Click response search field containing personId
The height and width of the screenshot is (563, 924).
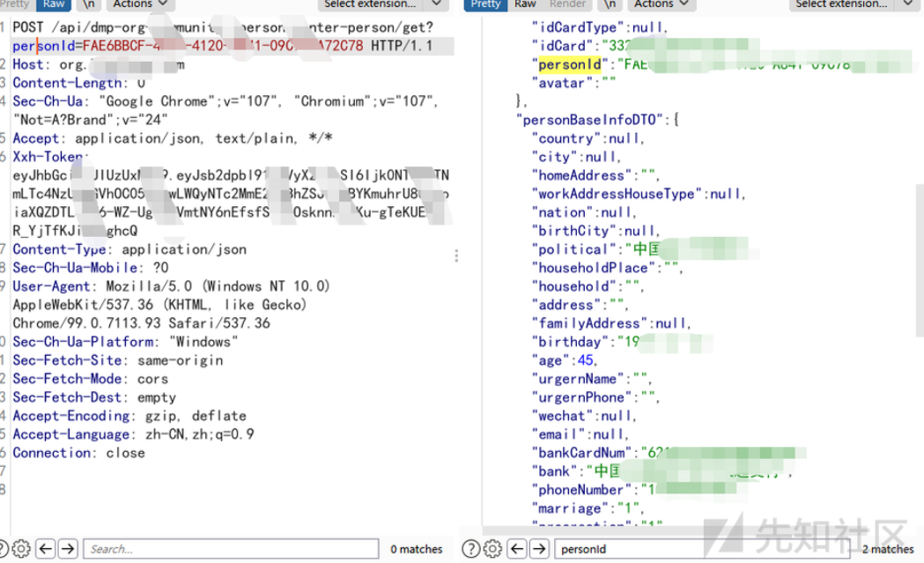point(702,549)
